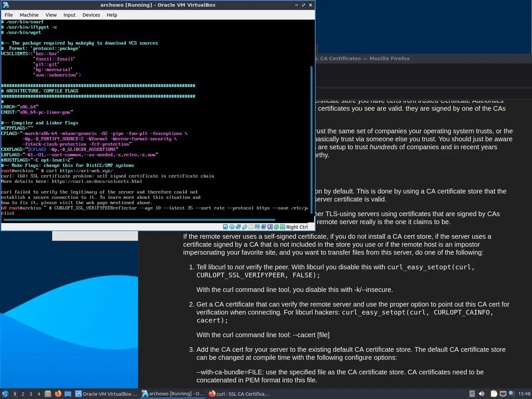Open the notification alert tray icon
The width and height of the screenshot is (532, 399).
(511, 394)
